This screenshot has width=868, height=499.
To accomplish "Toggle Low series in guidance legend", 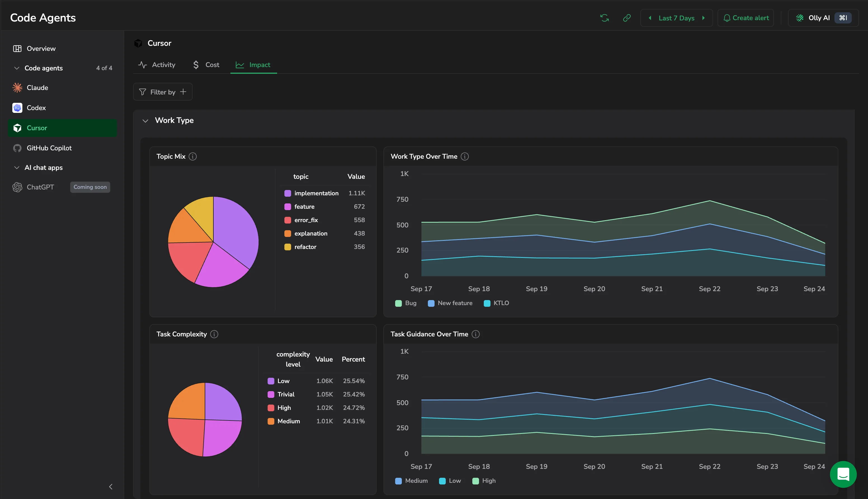I will (x=450, y=481).
